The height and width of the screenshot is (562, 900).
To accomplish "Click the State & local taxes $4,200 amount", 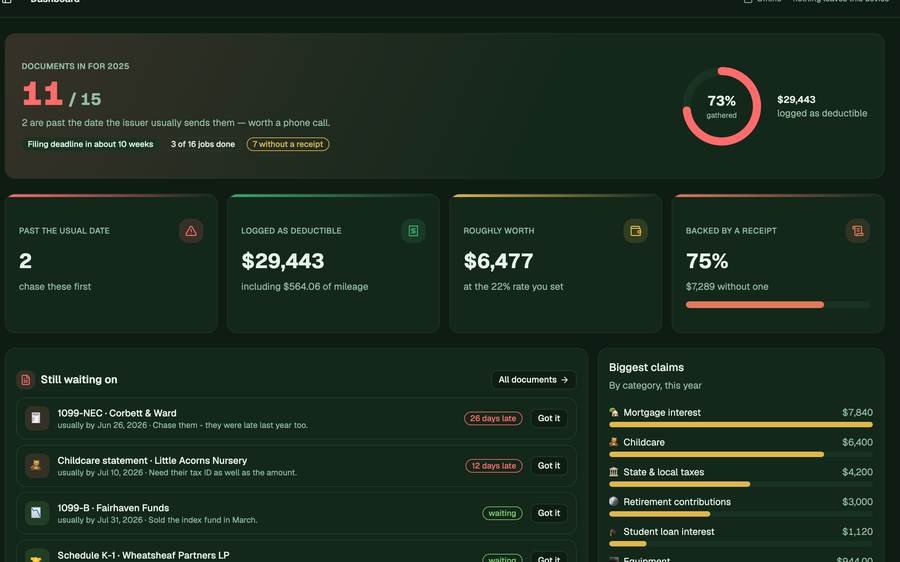I will [x=857, y=472].
